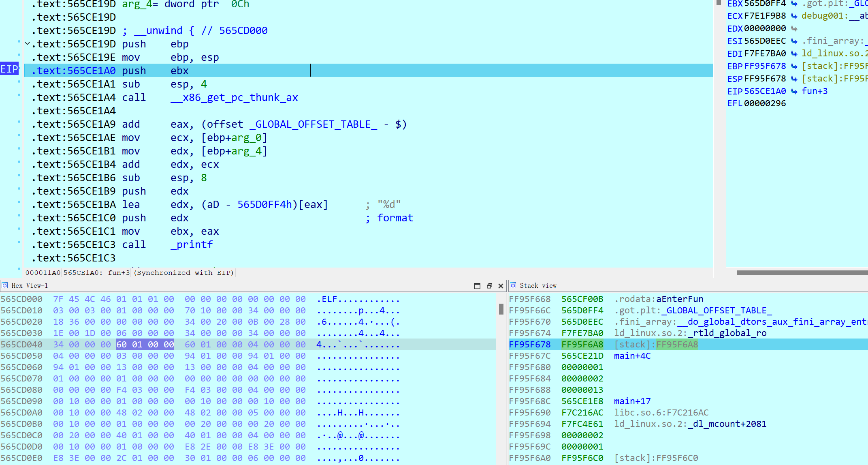Click the registers pane horizontal scrollbar
This screenshot has width=868, height=465.
point(802,272)
